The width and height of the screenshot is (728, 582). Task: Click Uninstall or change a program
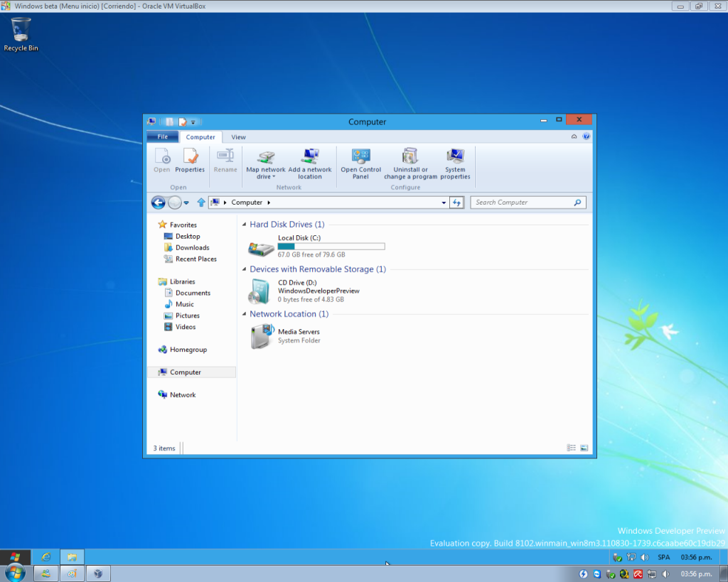(x=410, y=164)
